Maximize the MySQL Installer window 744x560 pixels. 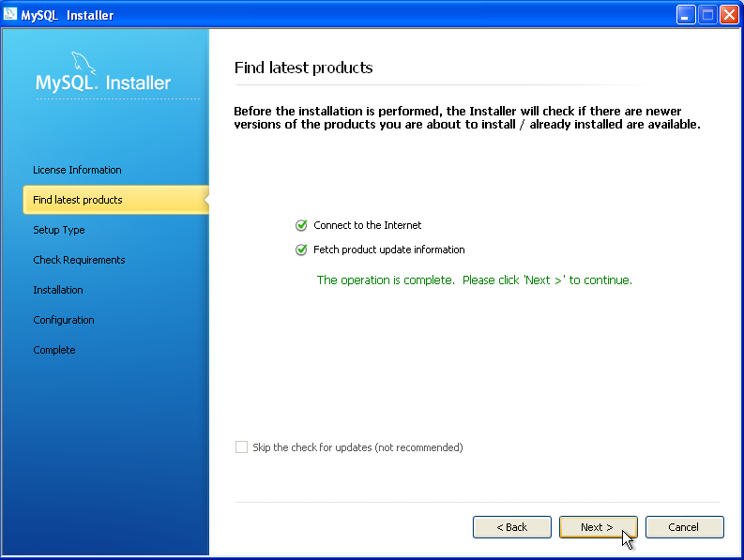[x=707, y=14]
